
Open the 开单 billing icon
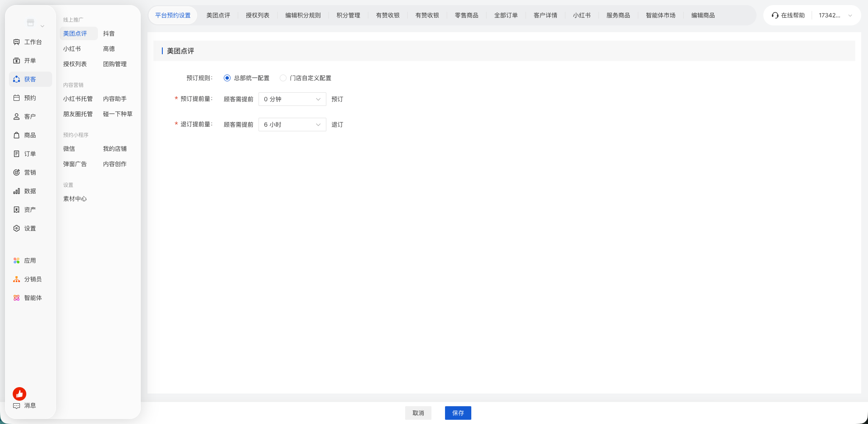point(17,61)
